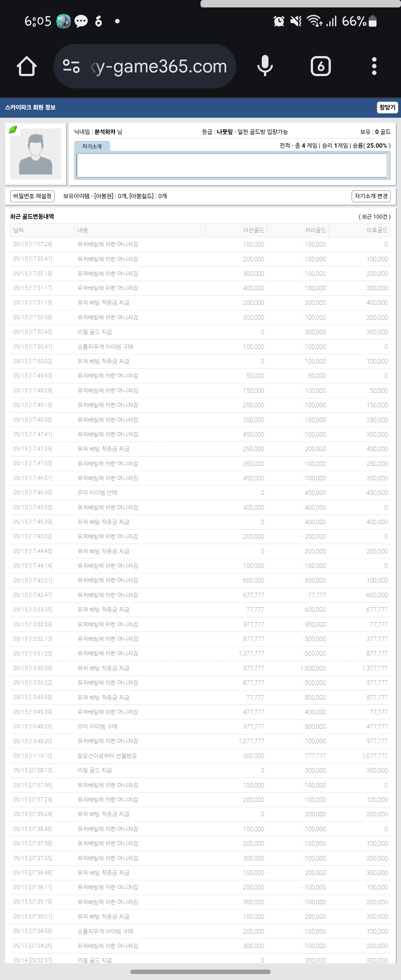Select the 자기소개 tab
401x980 pixels.
point(92,146)
